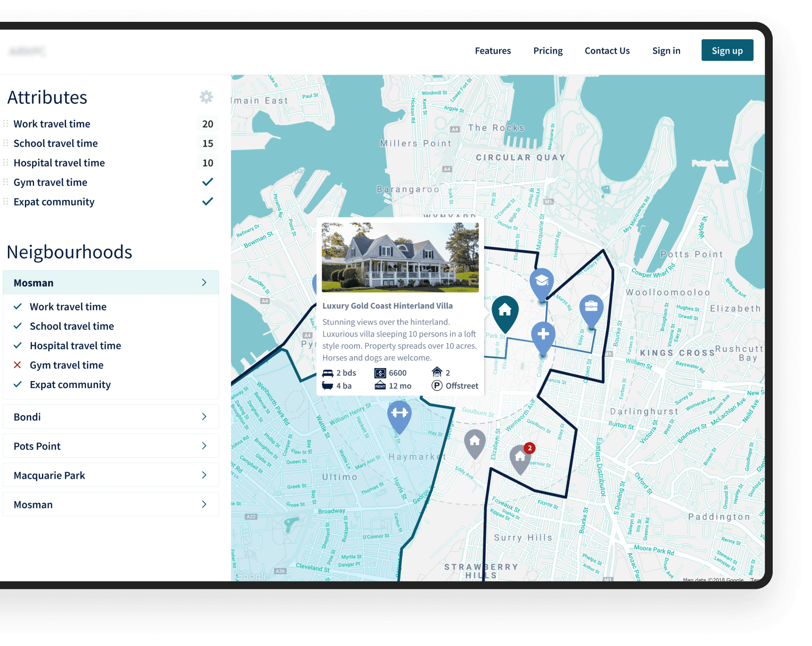Grab the Work travel time drag handle
812x646 pixels.
(x=6, y=124)
